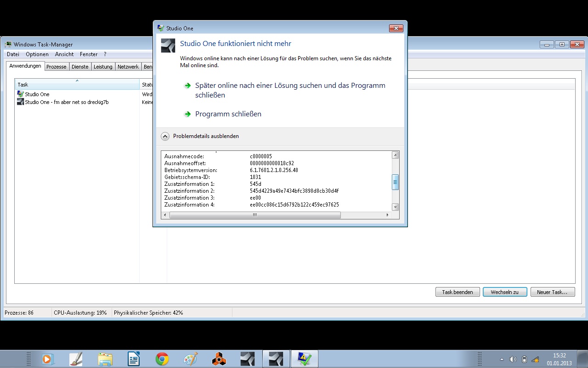Click the 'Neuer Task...' button
The width and height of the screenshot is (588, 368).
point(552,292)
